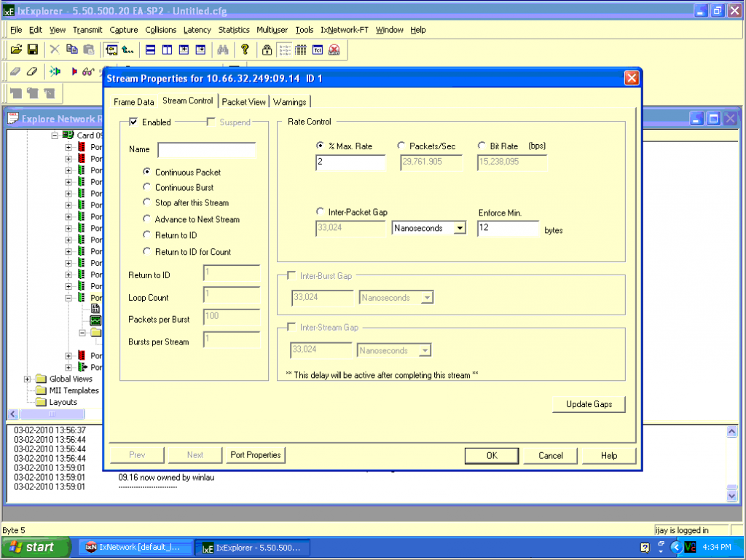The height and width of the screenshot is (560, 746).
Task: Uncheck the Enabled checkbox
Action: coord(133,122)
